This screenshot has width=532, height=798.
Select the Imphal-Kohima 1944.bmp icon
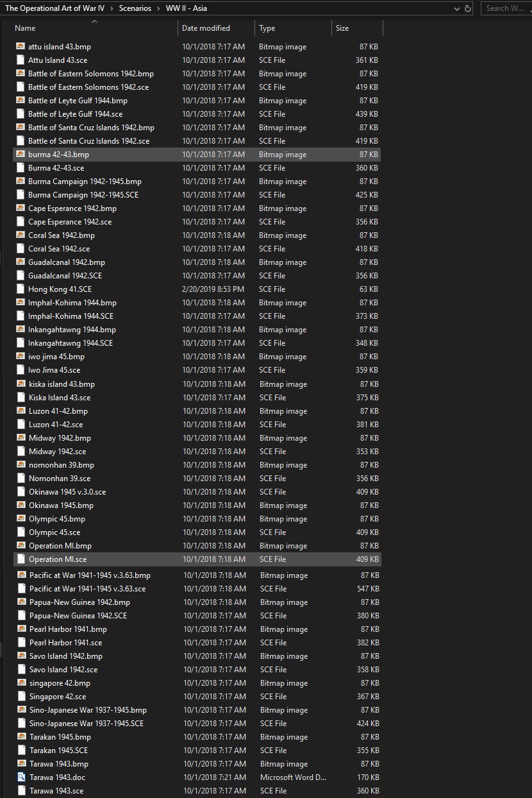(x=21, y=303)
